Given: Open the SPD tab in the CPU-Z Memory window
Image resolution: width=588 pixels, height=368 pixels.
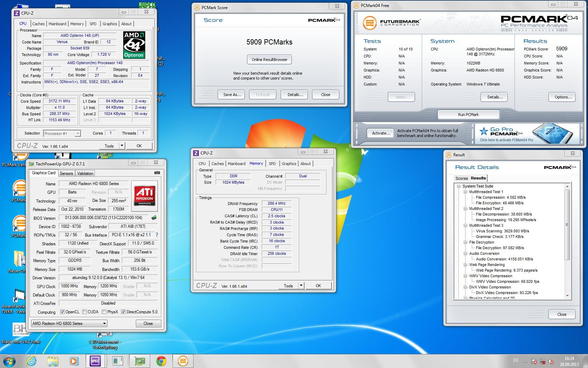Looking at the screenshot, I should (272, 164).
